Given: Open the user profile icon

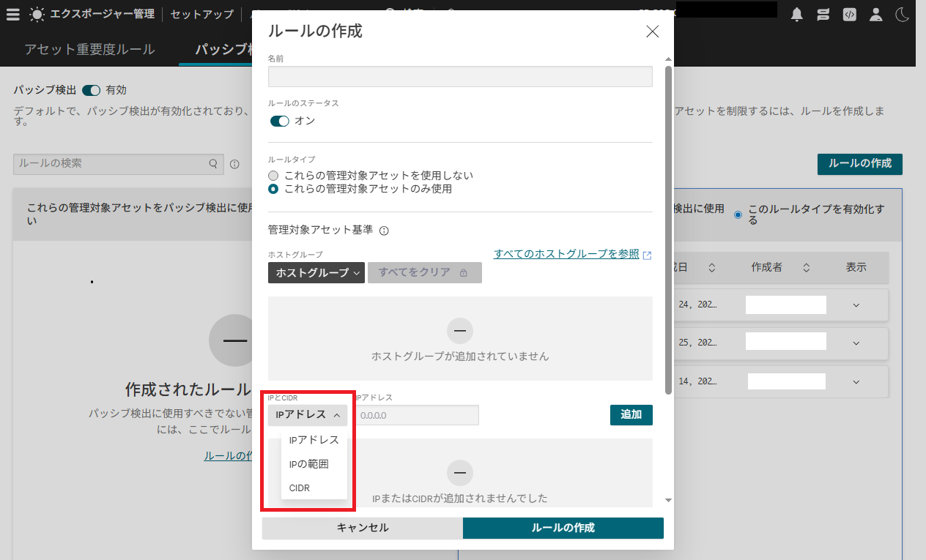Looking at the screenshot, I should click(875, 13).
